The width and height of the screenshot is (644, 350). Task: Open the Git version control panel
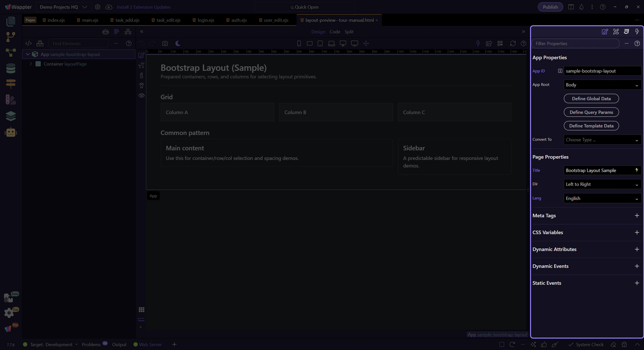pyautogui.click(x=11, y=37)
